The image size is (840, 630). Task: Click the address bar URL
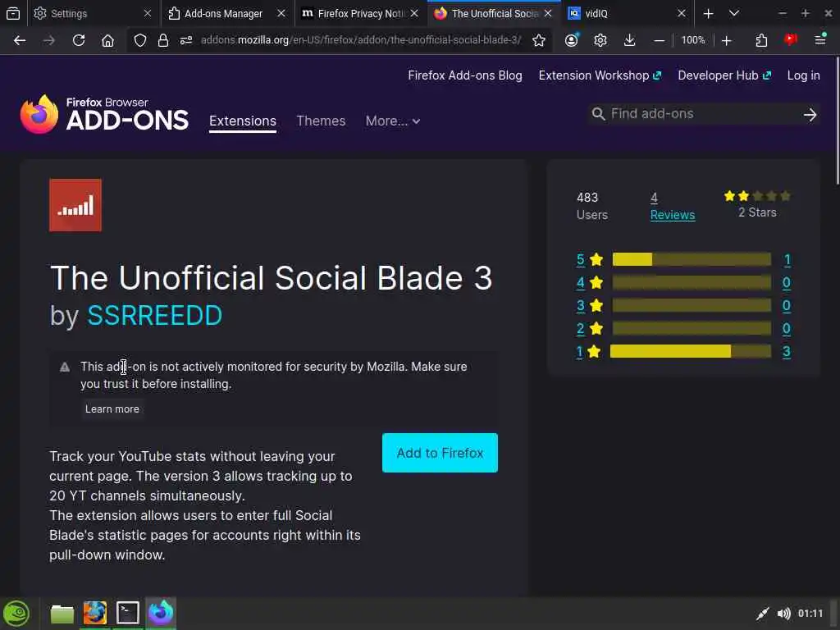point(361,40)
